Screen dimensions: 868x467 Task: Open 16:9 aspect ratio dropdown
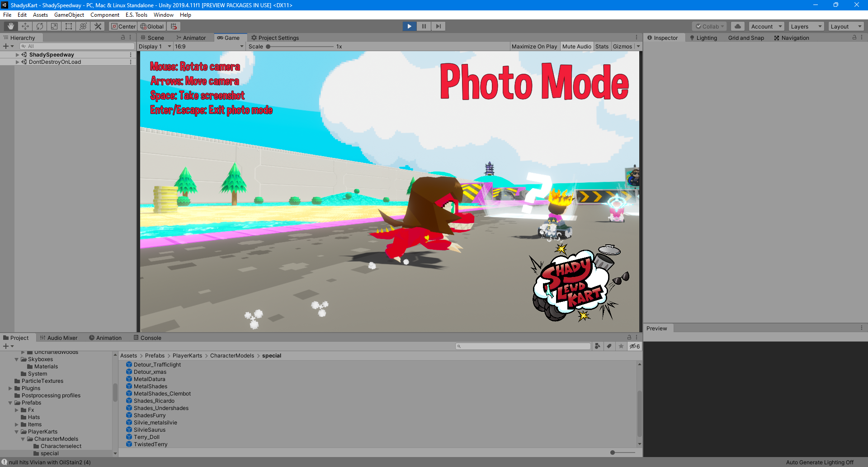click(x=209, y=46)
